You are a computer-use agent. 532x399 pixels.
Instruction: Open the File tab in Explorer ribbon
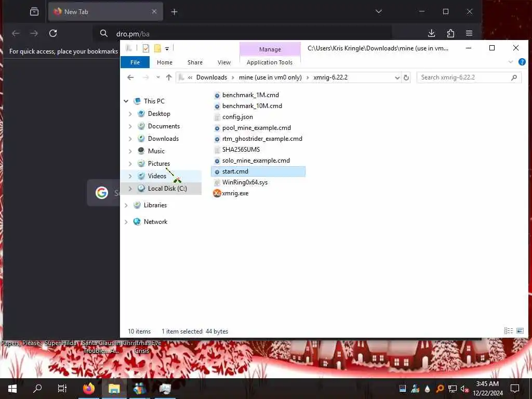click(x=135, y=62)
